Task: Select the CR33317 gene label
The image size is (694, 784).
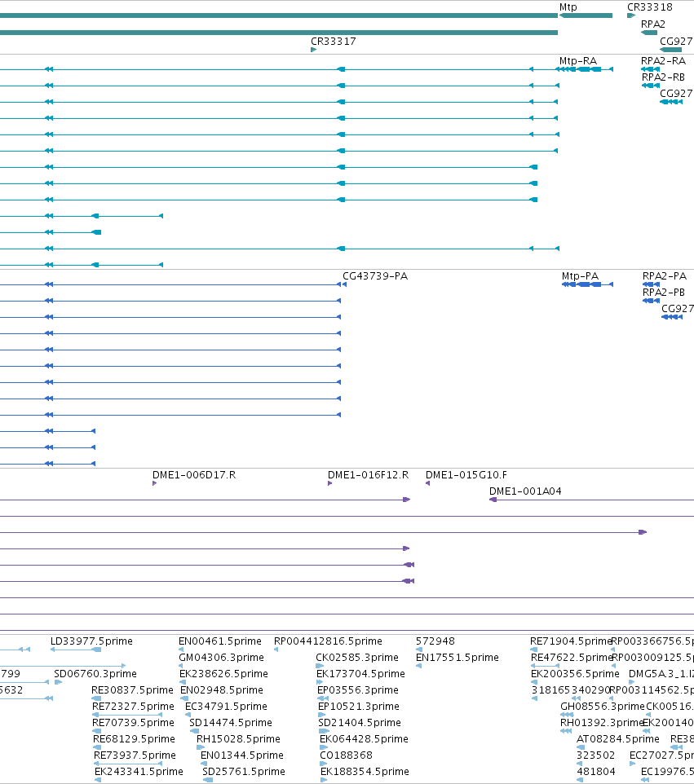Action: tap(334, 41)
